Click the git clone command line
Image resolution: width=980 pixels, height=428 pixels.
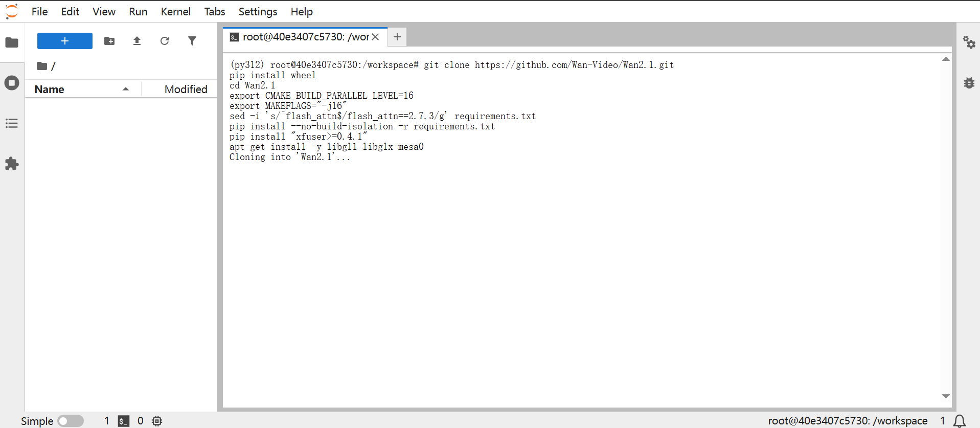[x=452, y=65]
